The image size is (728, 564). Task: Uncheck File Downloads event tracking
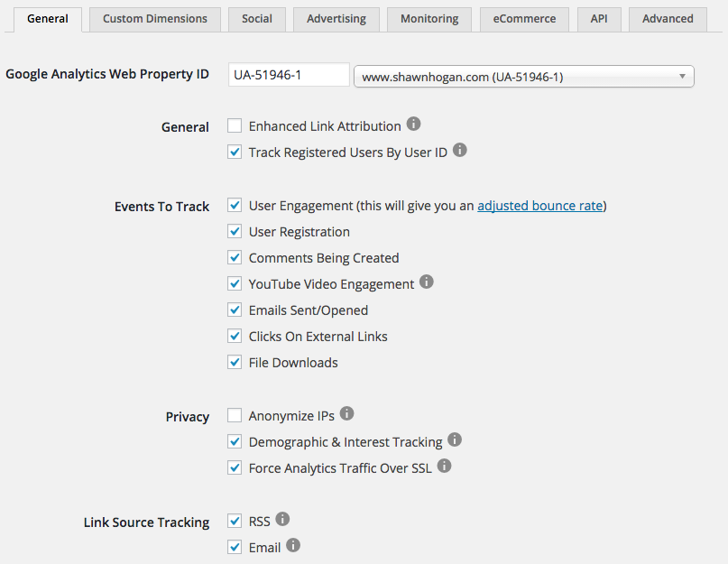click(235, 363)
